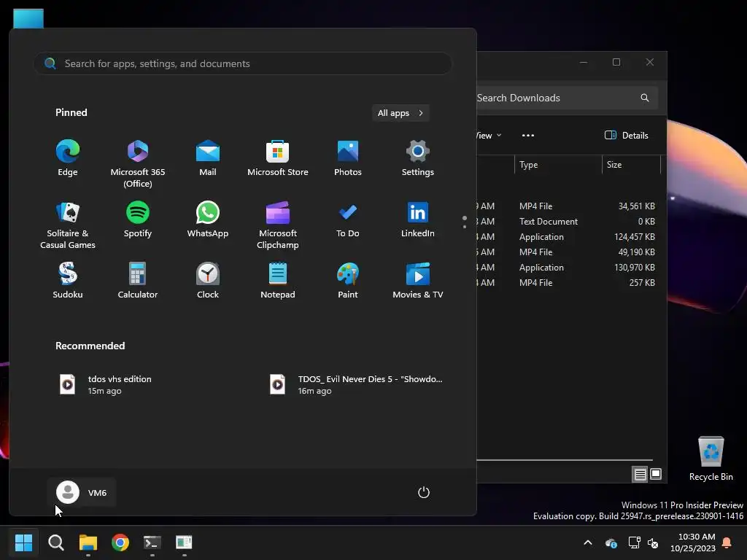Select the MP4 File 49,190 KB row
The height and width of the screenshot is (560, 747).
567,252
